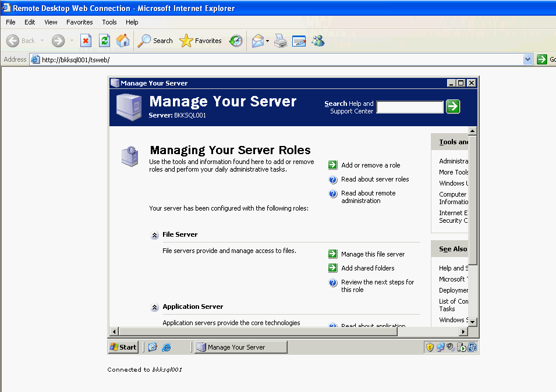
Task: Click the Computer Information sidebar link
Action: pos(454,198)
